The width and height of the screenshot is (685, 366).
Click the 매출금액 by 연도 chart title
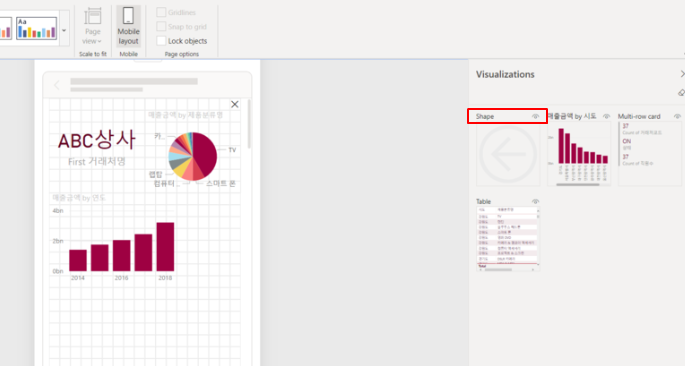(x=79, y=197)
